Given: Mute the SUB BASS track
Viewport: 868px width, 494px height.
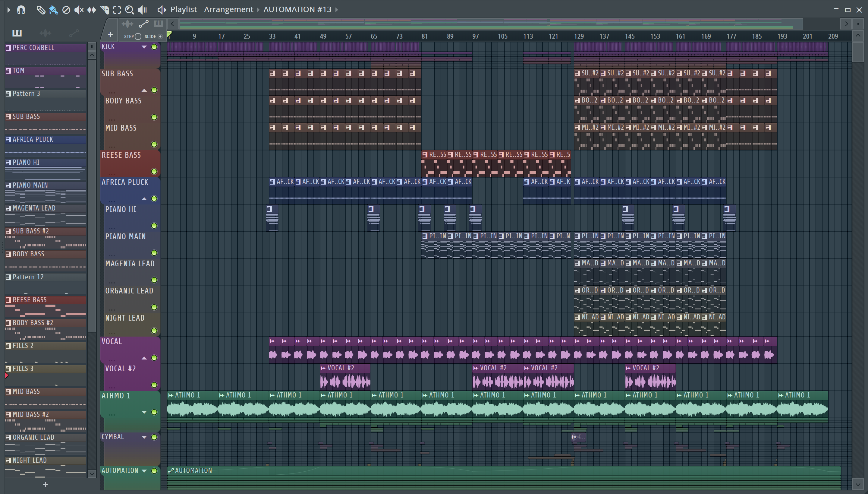Looking at the screenshot, I should point(154,90).
